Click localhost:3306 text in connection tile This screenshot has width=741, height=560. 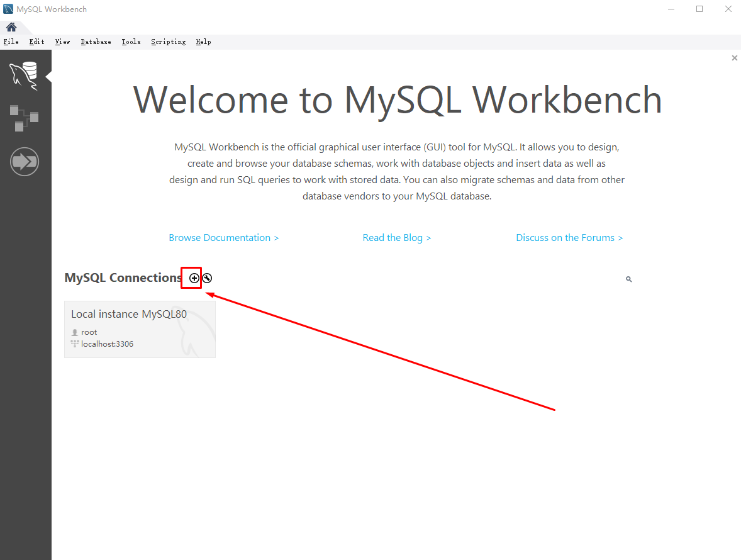tap(108, 344)
